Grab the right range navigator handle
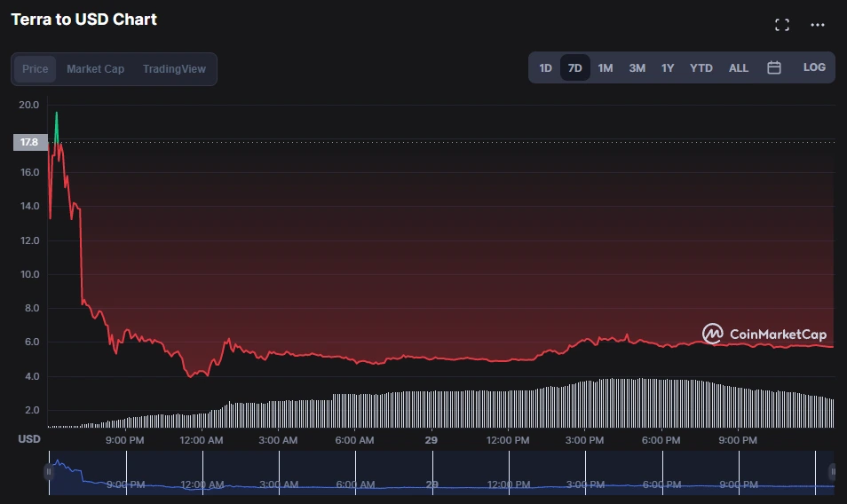 click(x=833, y=472)
